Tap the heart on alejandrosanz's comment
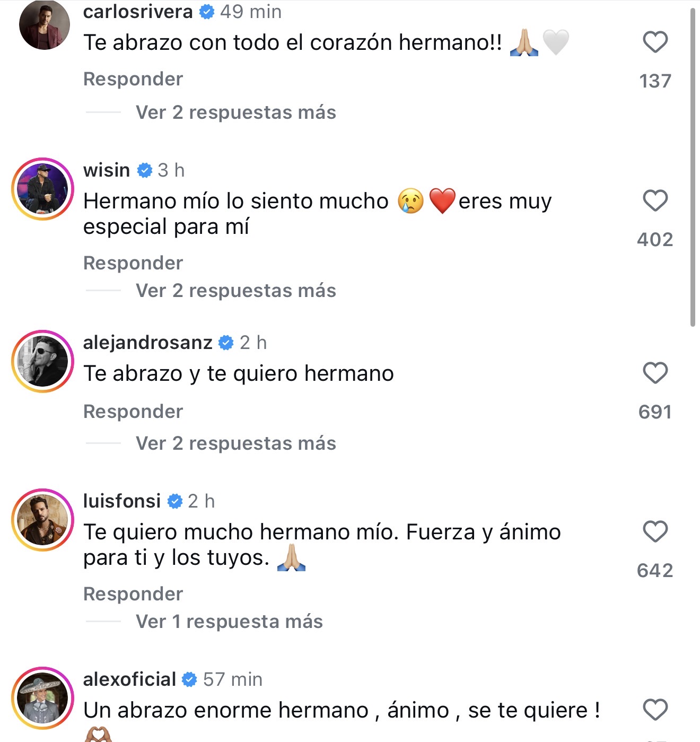Viewport: 700px width, 742px height. tap(655, 373)
